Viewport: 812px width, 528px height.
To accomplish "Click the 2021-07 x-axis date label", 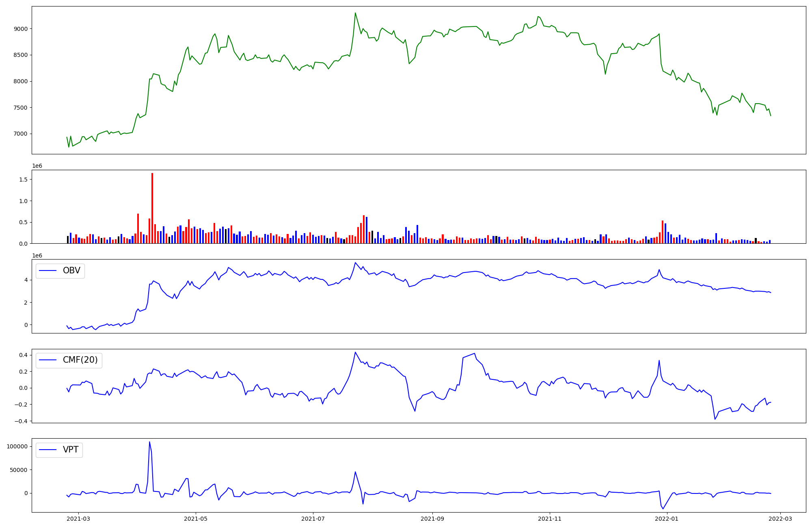I will pos(313,519).
